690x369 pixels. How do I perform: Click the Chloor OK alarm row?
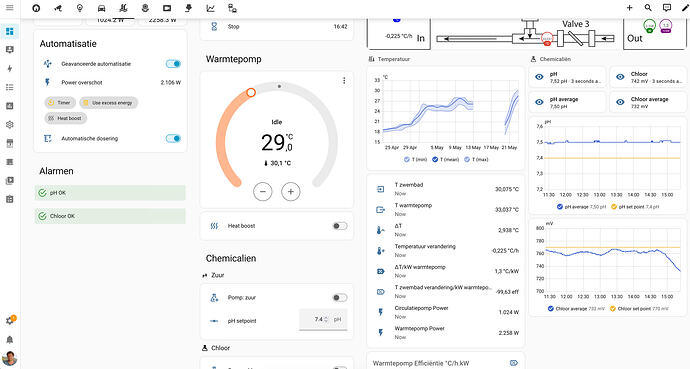coord(110,216)
